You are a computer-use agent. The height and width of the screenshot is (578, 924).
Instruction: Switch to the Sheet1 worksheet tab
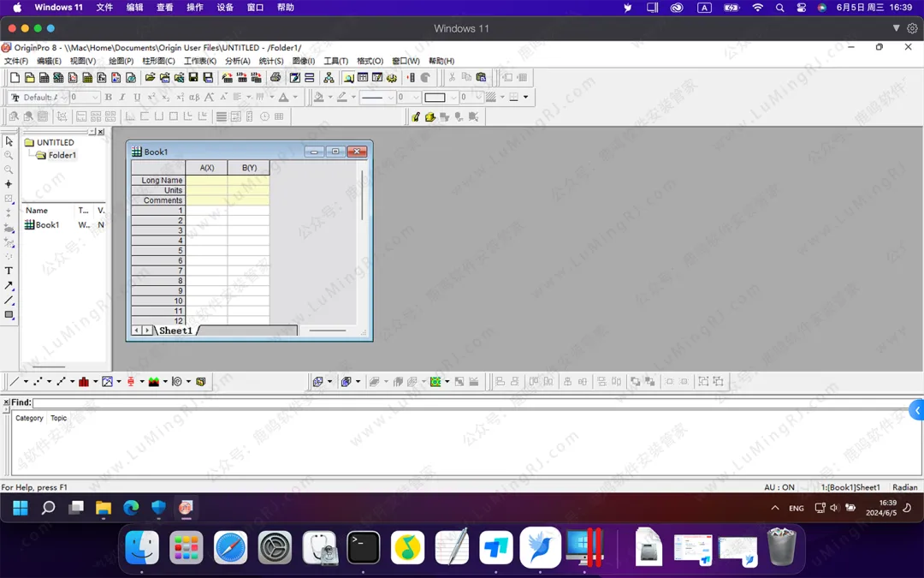[x=175, y=331]
